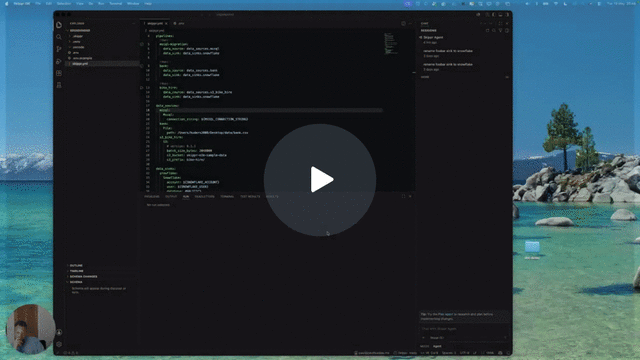Click the explorer more actions ellipsis
Screen dimensions: 640x360
click(133, 24)
